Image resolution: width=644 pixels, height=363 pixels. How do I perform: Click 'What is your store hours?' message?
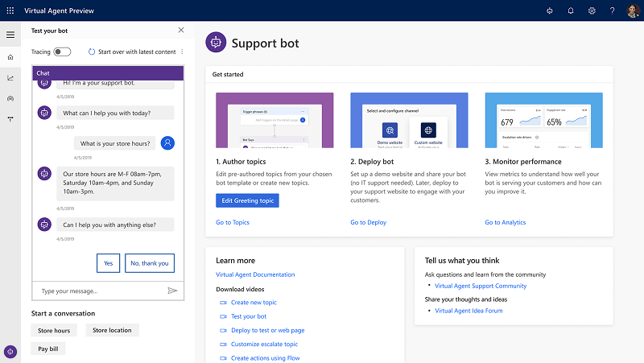click(115, 143)
